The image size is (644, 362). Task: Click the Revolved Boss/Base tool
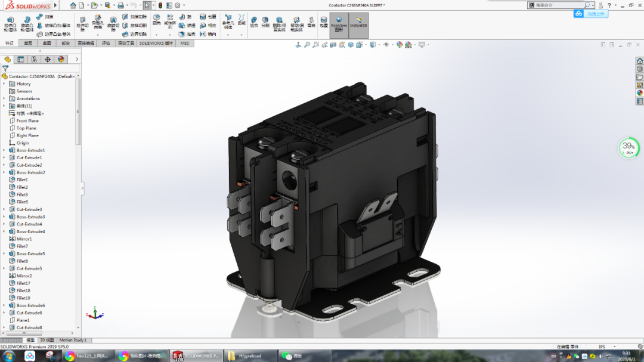pos(27,24)
